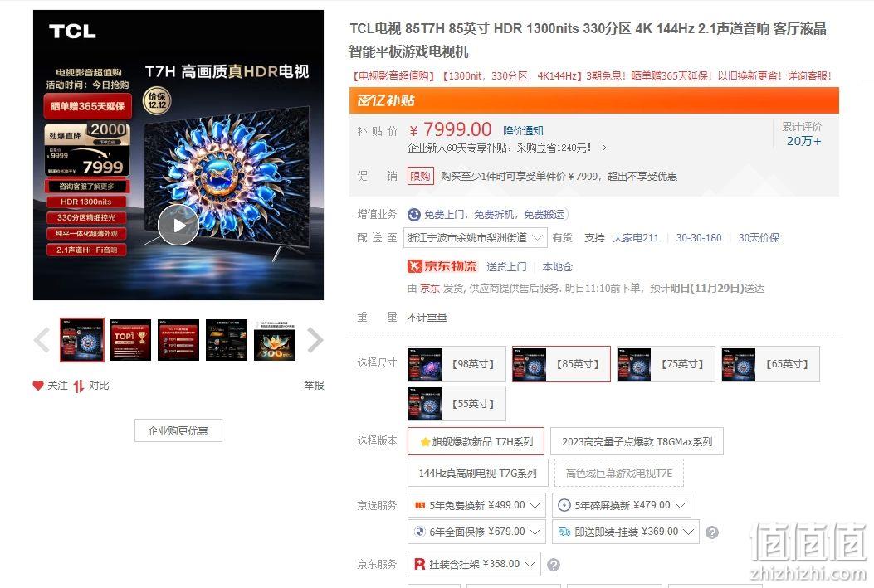Click the free service icon under 增值业务
Viewport: 874px width, 588px height.
(414, 214)
